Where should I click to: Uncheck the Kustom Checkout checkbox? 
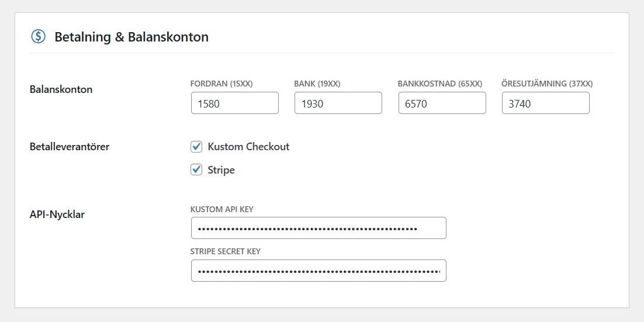pos(197,146)
